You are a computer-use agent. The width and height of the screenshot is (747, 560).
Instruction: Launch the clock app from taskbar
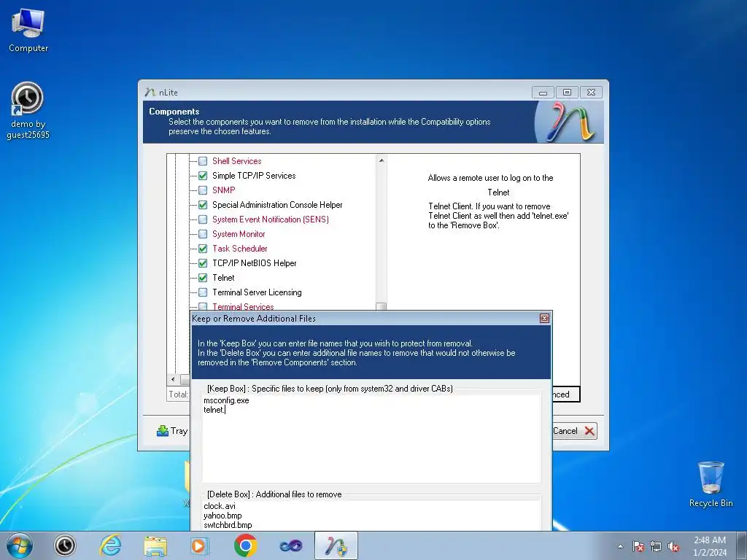click(x=65, y=545)
